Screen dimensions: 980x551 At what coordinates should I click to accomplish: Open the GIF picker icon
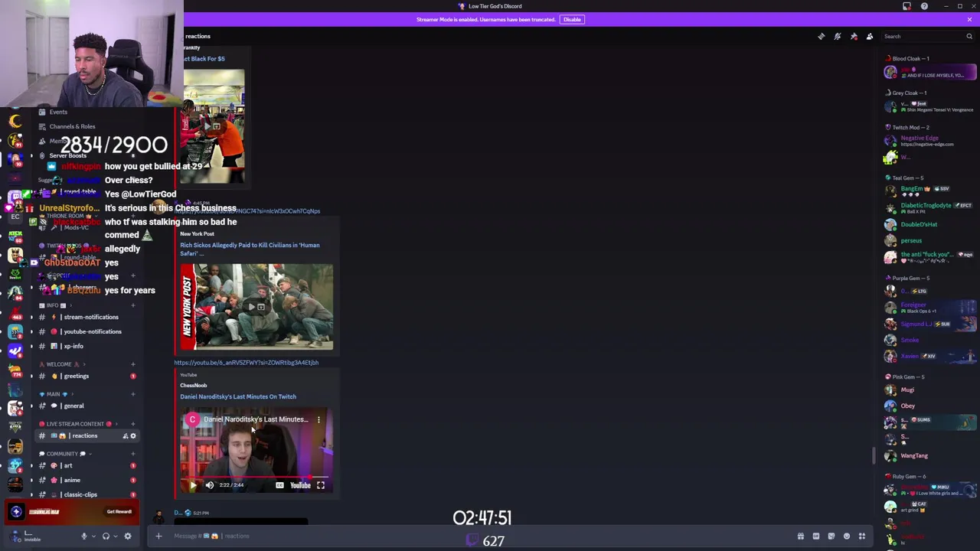(816, 536)
